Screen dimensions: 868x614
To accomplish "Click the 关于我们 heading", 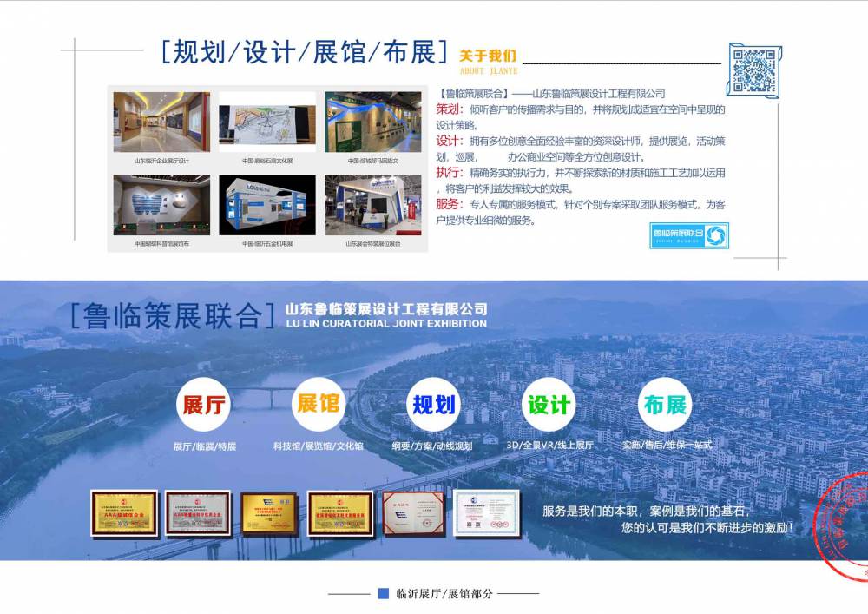I will 488,56.
